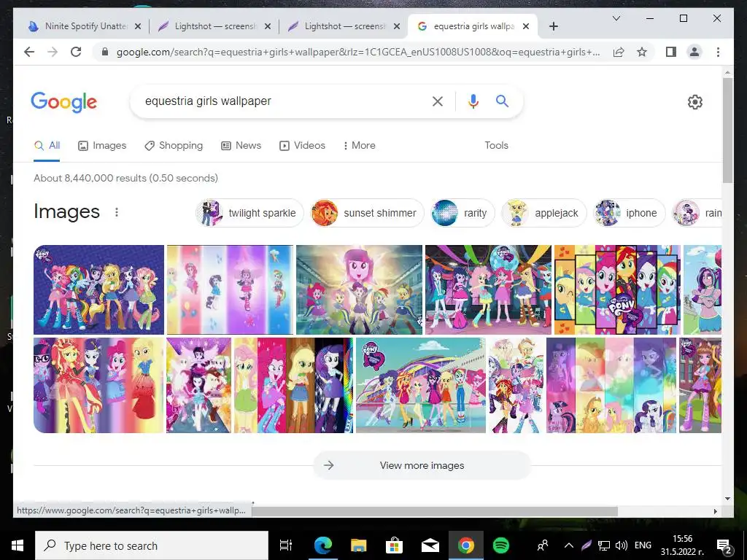
Task: Open ENG language indicator in tray
Action: 643,545
